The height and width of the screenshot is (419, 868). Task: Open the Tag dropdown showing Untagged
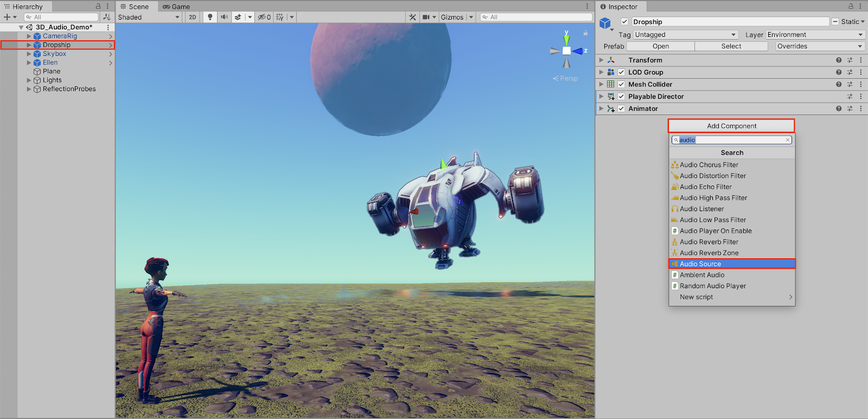click(x=685, y=35)
